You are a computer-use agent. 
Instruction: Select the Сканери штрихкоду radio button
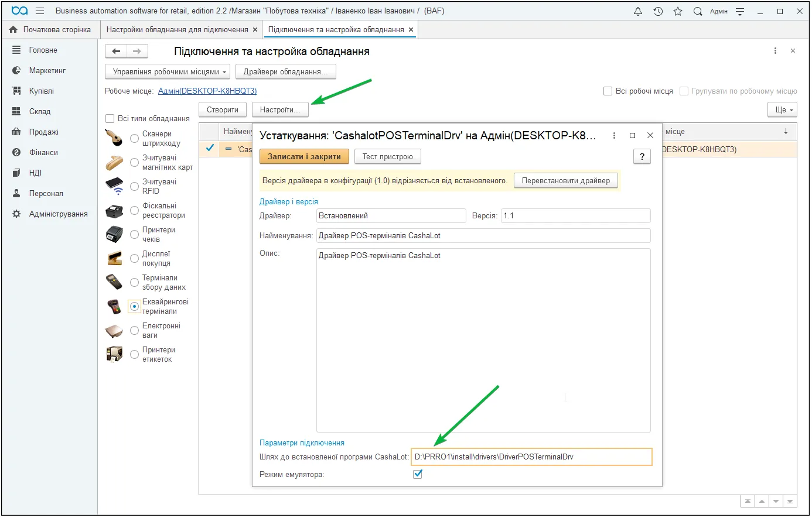click(x=134, y=138)
